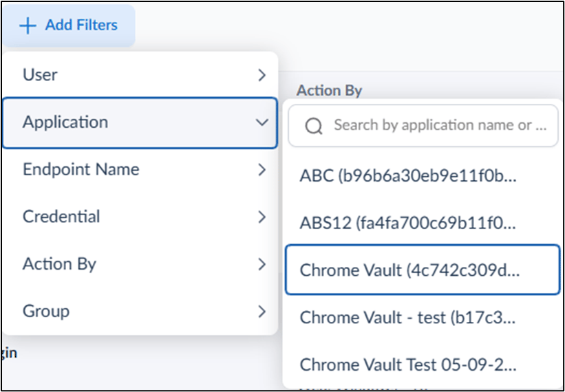Select Chrome Vault - test (b17c3... application
The width and height of the screenshot is (565, 392).
pyautogui.click(x=423, y=318)
